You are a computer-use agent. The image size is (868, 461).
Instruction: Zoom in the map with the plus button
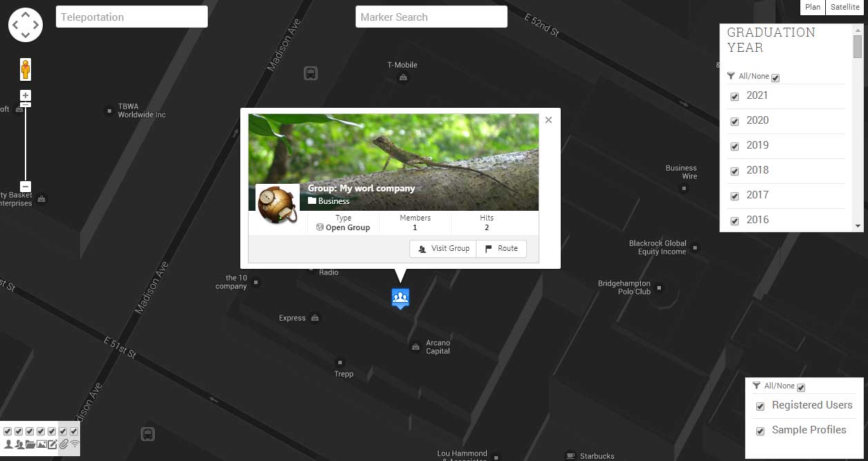coord(26,95)
